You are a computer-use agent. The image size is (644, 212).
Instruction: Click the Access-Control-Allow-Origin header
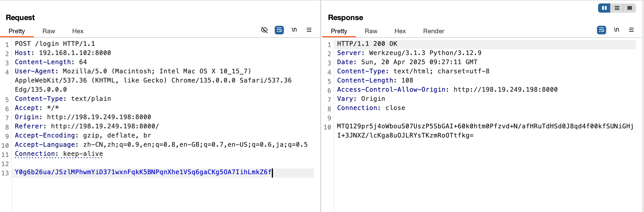click(x=447, y=90)
